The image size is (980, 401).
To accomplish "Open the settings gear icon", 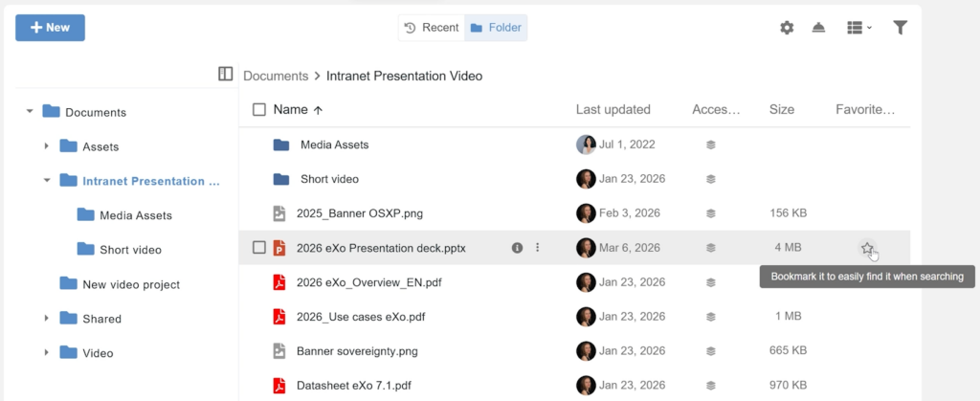I will [x=787, y=28].
